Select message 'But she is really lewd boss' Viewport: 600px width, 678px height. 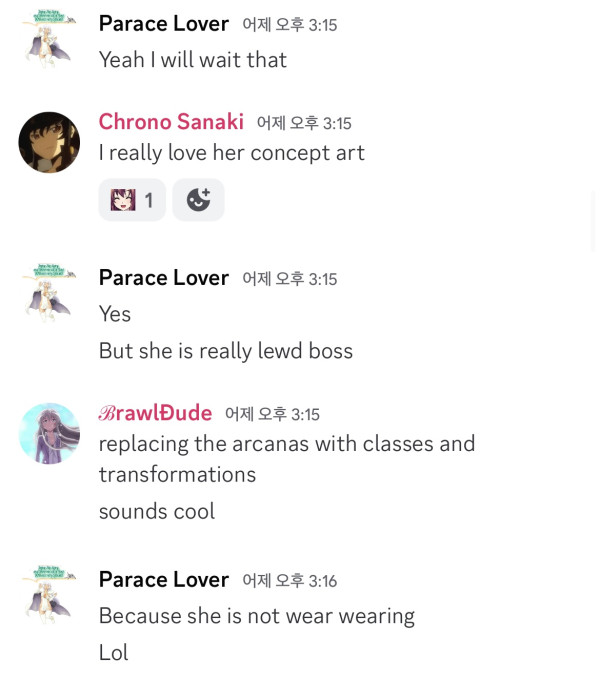(226, 351)
